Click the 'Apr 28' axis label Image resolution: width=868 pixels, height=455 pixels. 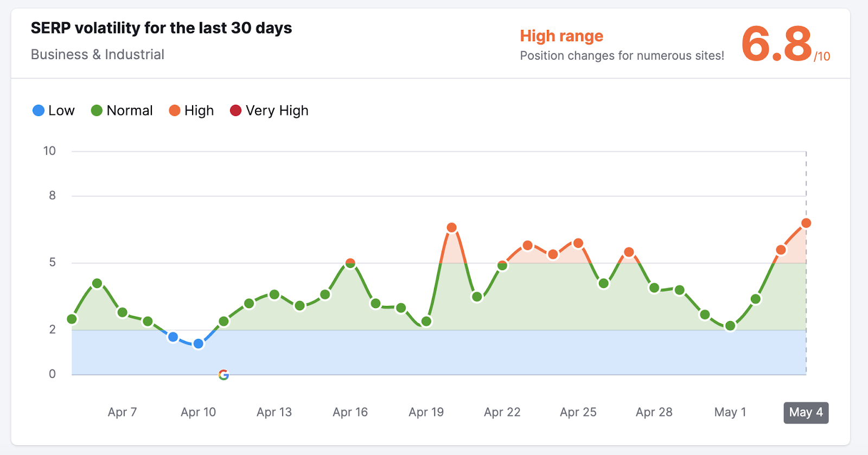pos(654,412)
